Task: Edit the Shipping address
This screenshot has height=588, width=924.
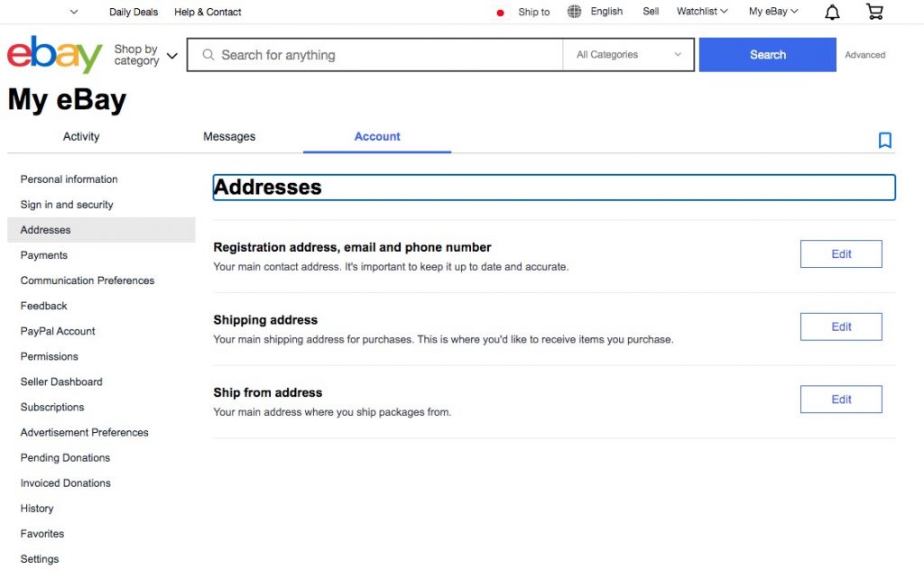Action: coord(841,327)
